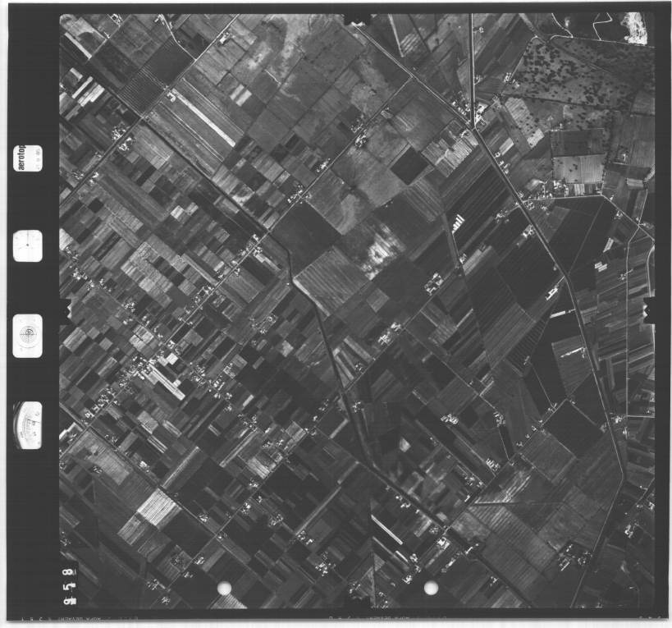Click the clock dial below the aerotop label

click(x=27, y=245)
